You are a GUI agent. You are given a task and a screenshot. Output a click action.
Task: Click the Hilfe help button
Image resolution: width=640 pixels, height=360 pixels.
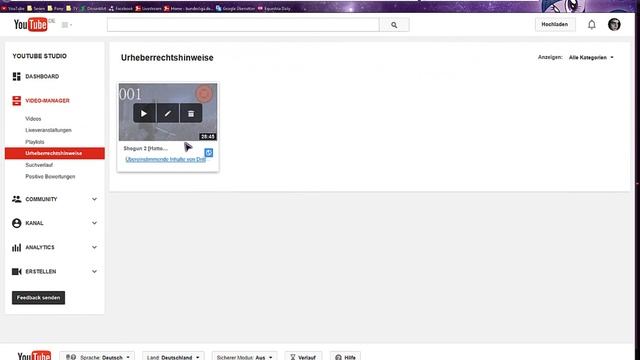point(345,357)
